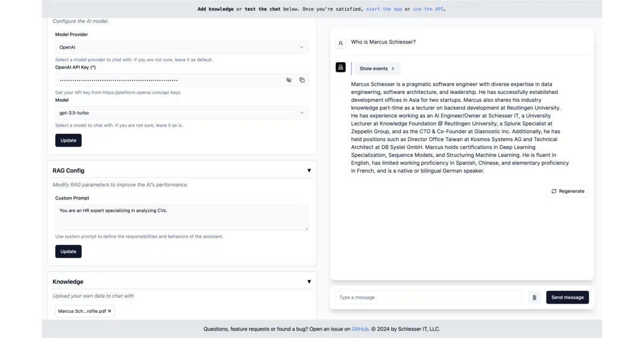644x338 pixels.
Task: Click the 'Type a message' input
Action: coord(429,297)
